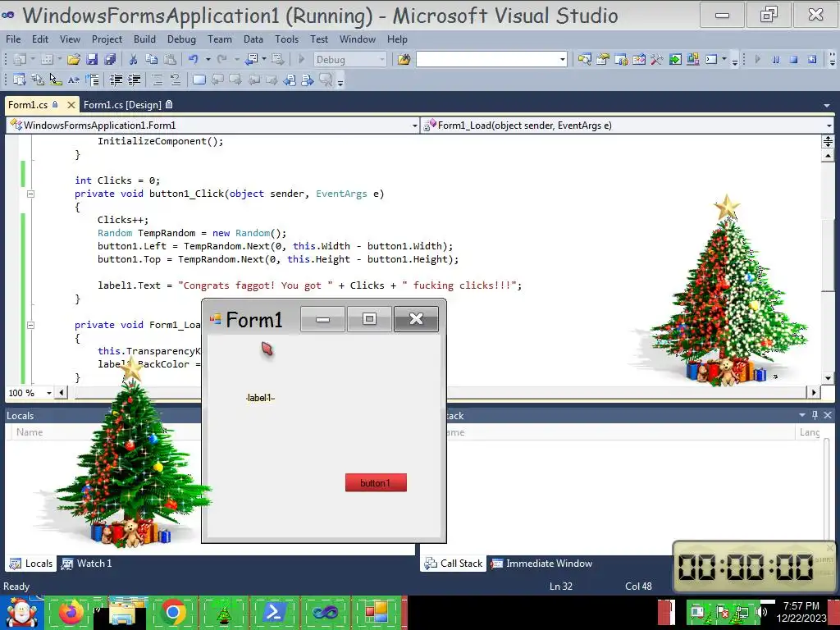Screen dimensions: 840x630
Task: Click the Paste toolbar icon
Action: coord(169,59)
